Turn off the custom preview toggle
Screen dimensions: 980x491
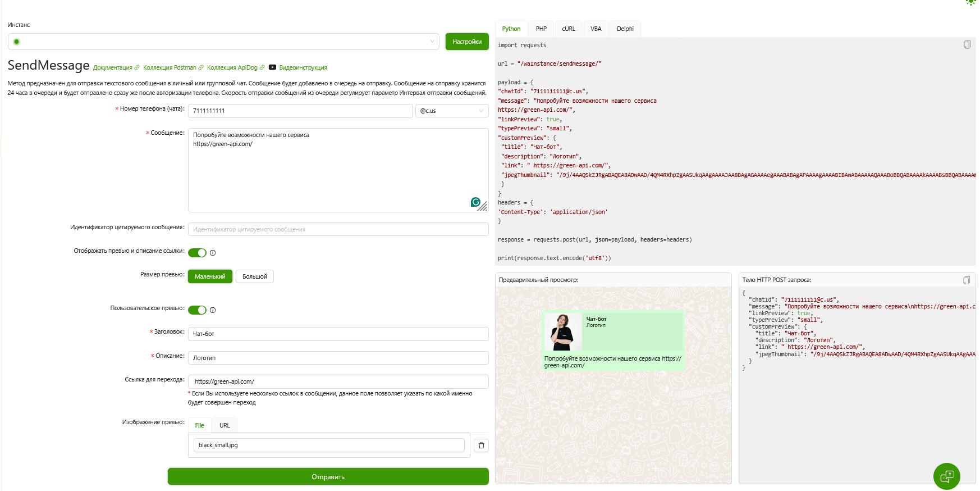pyautogui.click(x=197, y=310)
